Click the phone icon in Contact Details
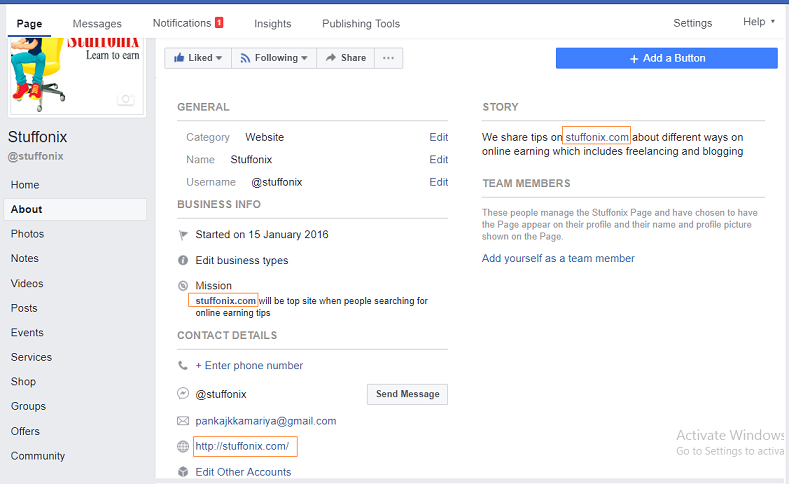Screen dimensions: 789x484 click(183, 365)
